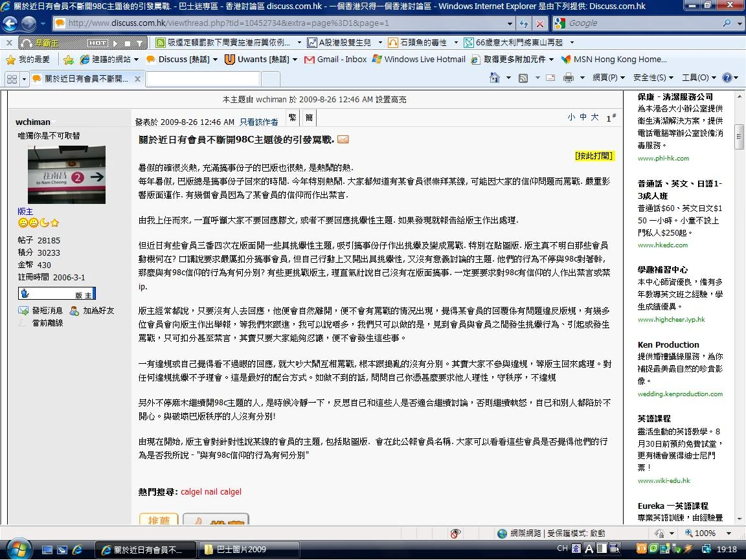This screenshot has width=746, height=560.
Task: Click the play button on the radio toolbar
Action: click(115, 43)
